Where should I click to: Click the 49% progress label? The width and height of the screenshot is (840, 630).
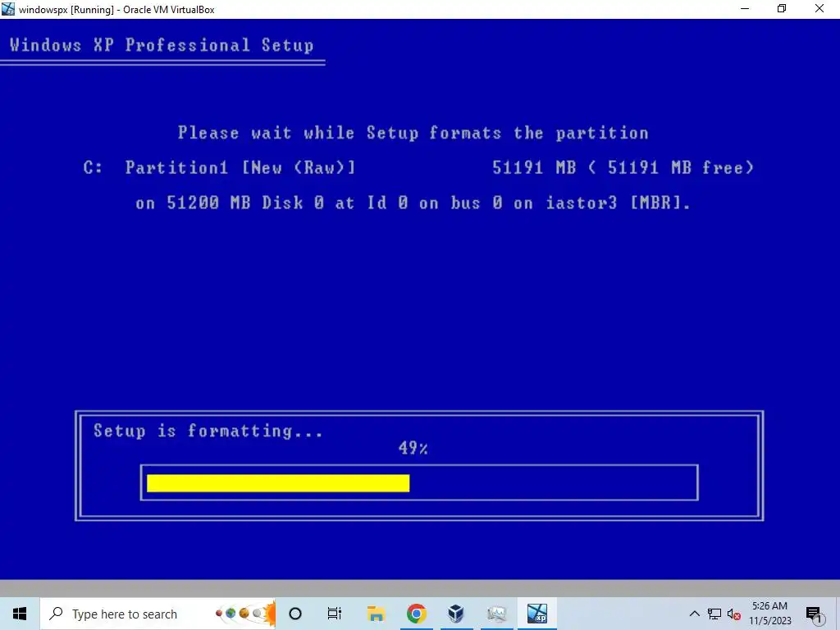pos(413,448)
